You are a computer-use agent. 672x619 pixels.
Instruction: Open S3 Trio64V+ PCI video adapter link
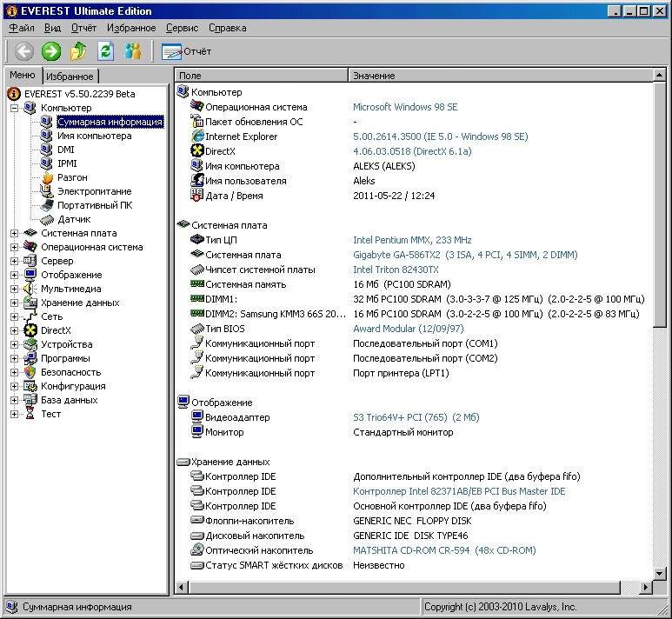pyautogui.click(x=416, y=417)
